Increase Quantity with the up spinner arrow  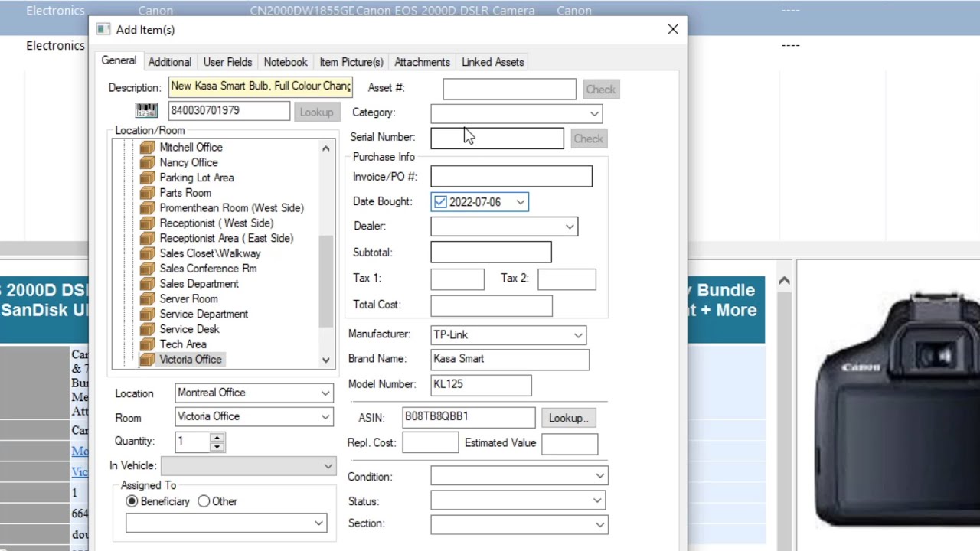point(217,438)
